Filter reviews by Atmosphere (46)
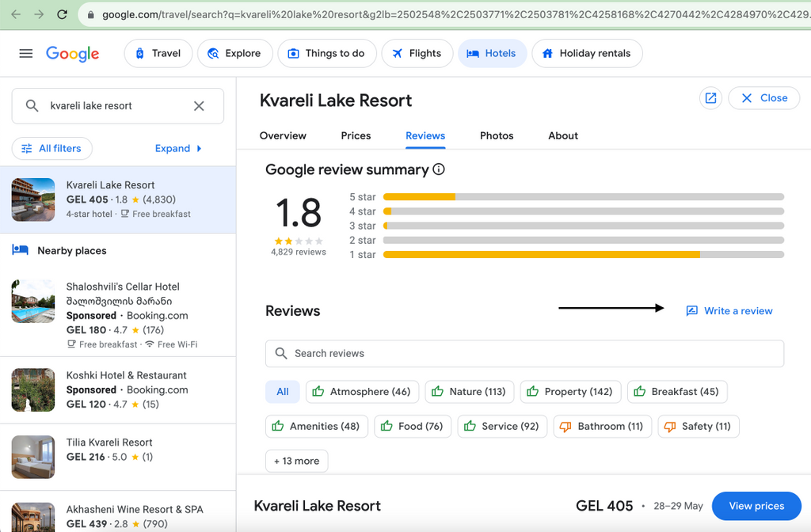The height and width of the screenshot is (532, 811). 361,391
